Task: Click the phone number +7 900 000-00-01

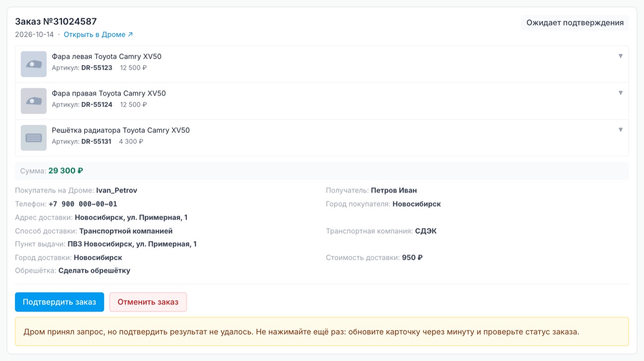Action: [83, 204]
